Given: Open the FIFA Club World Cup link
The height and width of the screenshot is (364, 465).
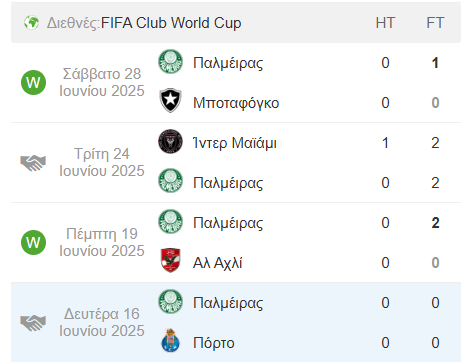Looking at the screenshot, I should point(171,23).
